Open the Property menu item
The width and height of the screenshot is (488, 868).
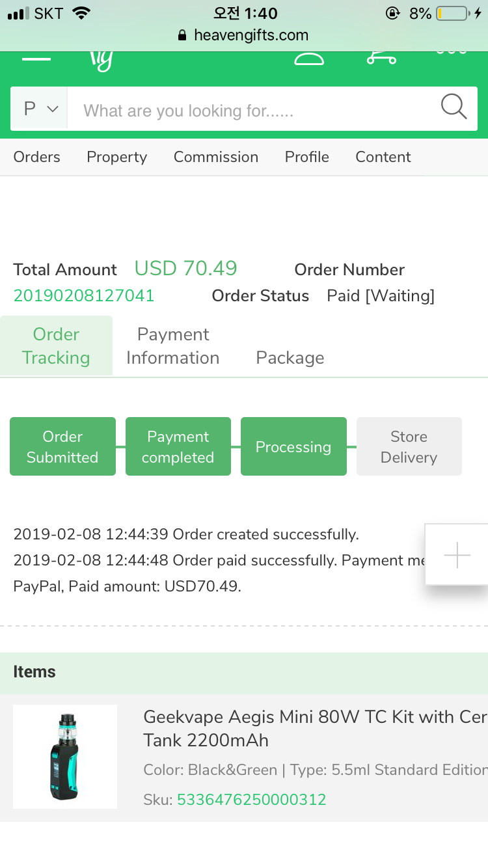coord(117,157)
